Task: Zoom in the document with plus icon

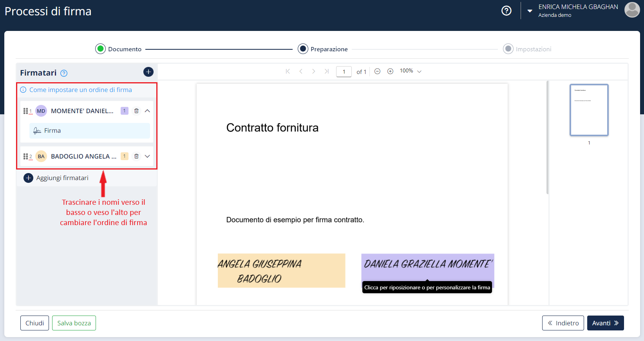Action: [x=390, y=71]
